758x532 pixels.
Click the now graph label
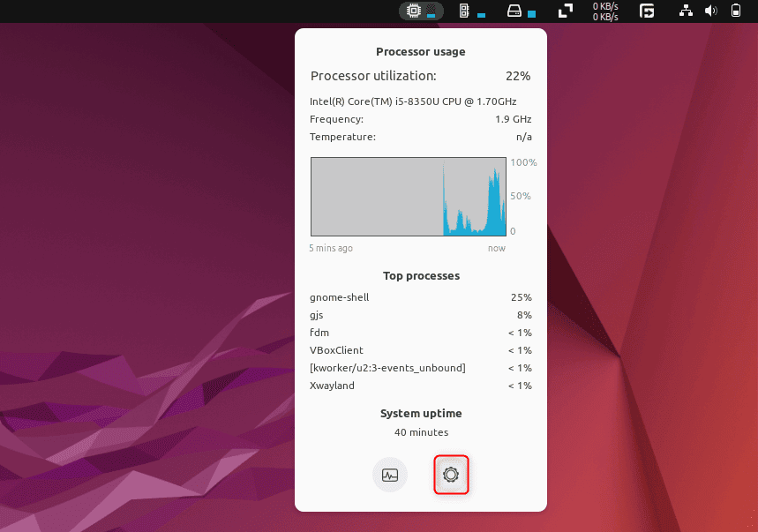click(497, 248)
